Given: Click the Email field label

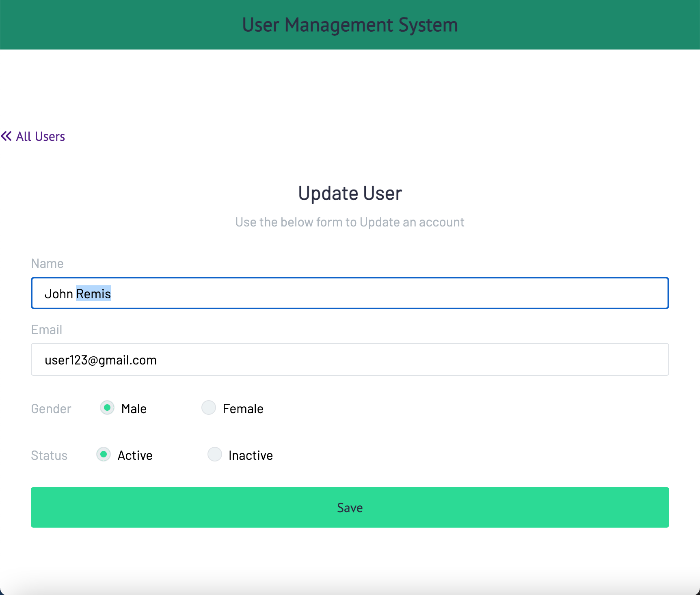Looking at the screenshot, I should (46, 330).
